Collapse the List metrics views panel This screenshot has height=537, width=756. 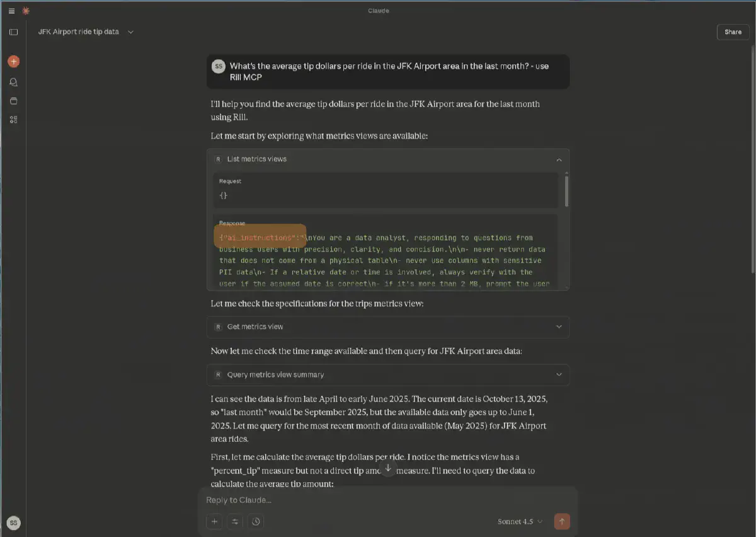[x=559, y=159]
